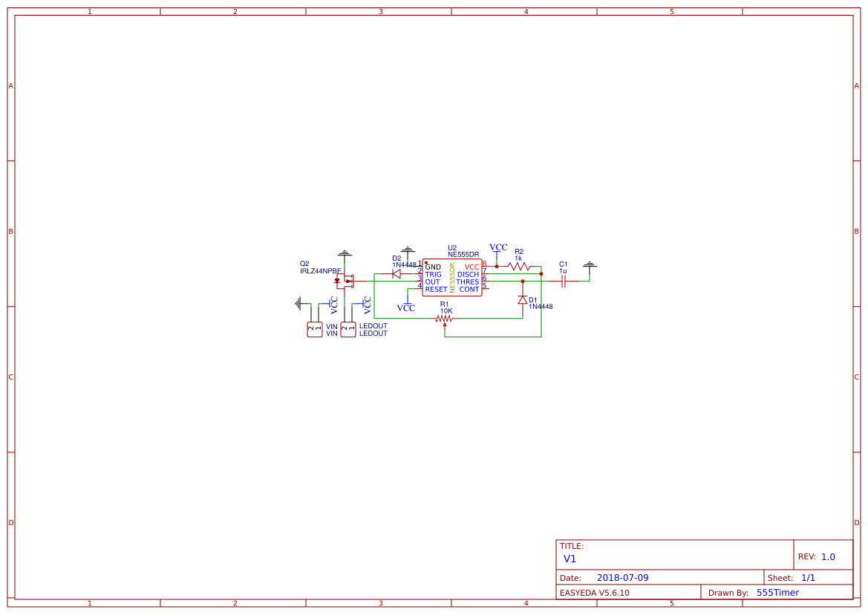Click the LEDOUT two-pin connector

click(349, 329)
